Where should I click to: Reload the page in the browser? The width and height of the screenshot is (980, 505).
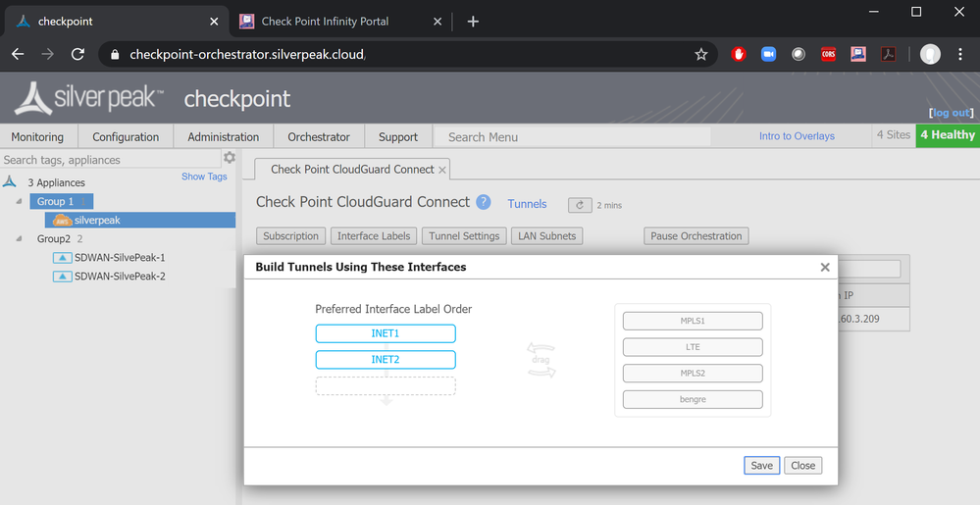click(77, 54)
